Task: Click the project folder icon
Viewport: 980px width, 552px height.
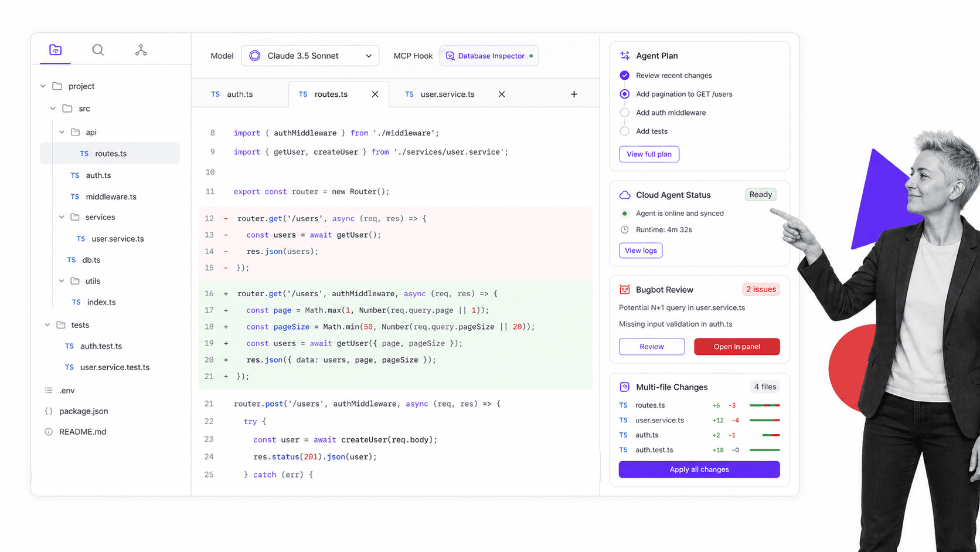Action: (x=57, y=86)
